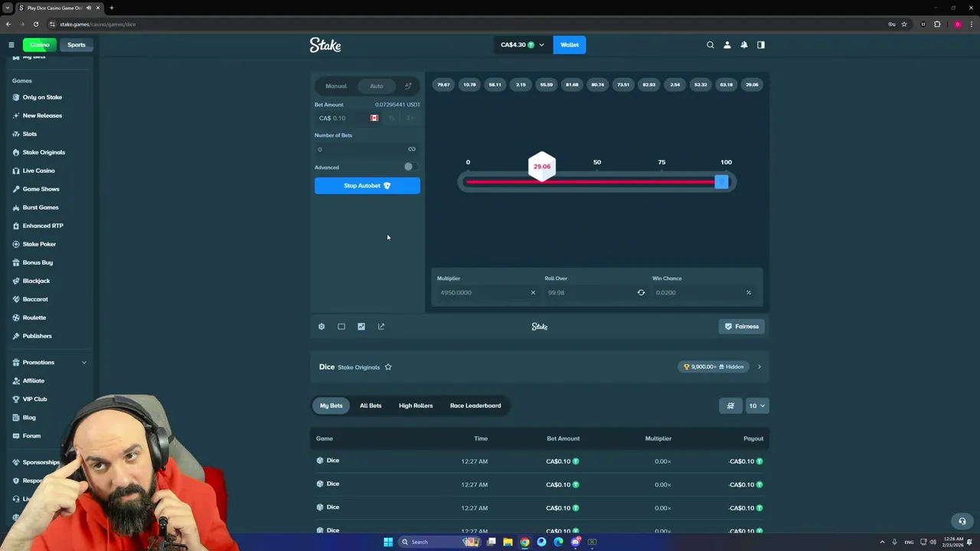Switch to Casino mode
The width and height of the screenshot is (980, 551).
click(40, 44)
